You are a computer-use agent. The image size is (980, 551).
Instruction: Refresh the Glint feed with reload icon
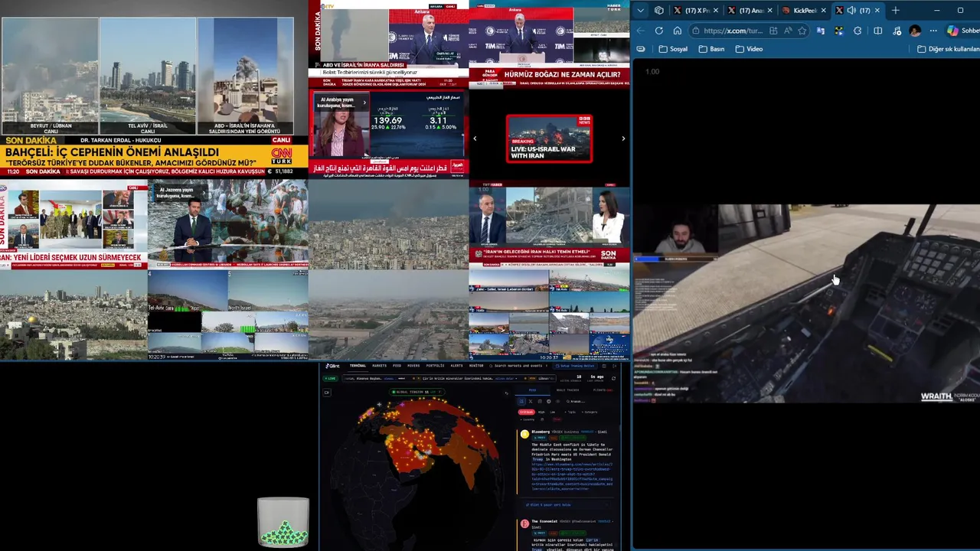[613, 378]
